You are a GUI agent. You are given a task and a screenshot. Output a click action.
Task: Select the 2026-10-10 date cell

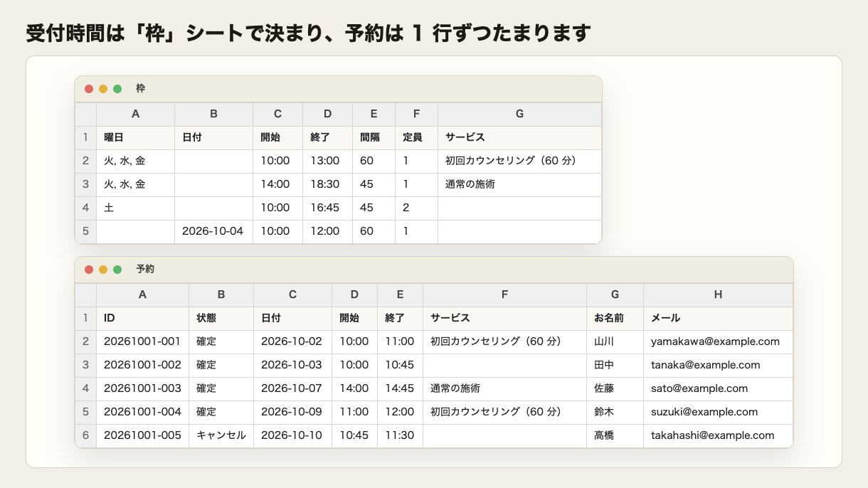click(293, 436)
